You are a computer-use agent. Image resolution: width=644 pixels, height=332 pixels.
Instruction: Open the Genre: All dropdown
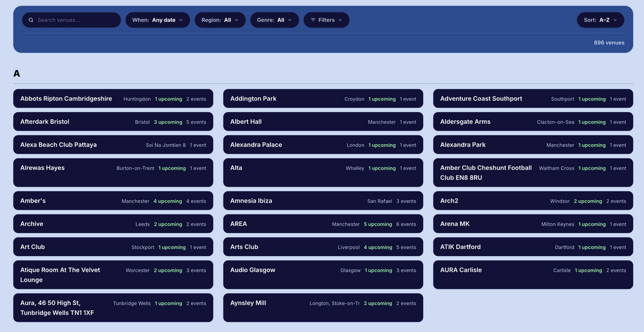[275, 20]
